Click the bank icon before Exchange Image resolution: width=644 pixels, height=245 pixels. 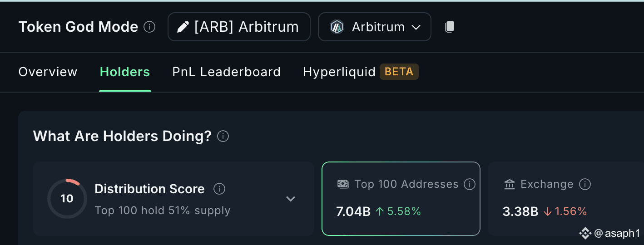click(x=510, y=184)
